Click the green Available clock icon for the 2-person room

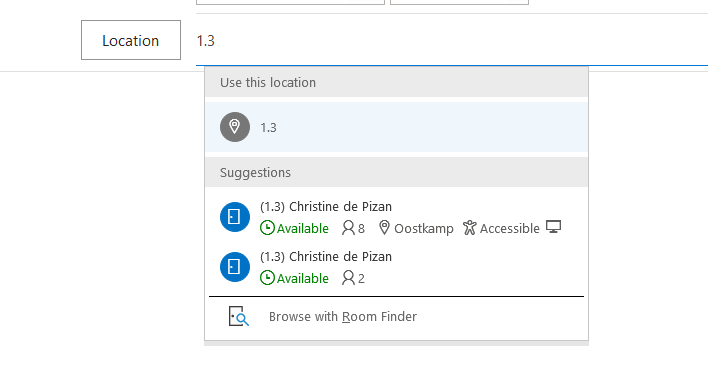[267, 278]
